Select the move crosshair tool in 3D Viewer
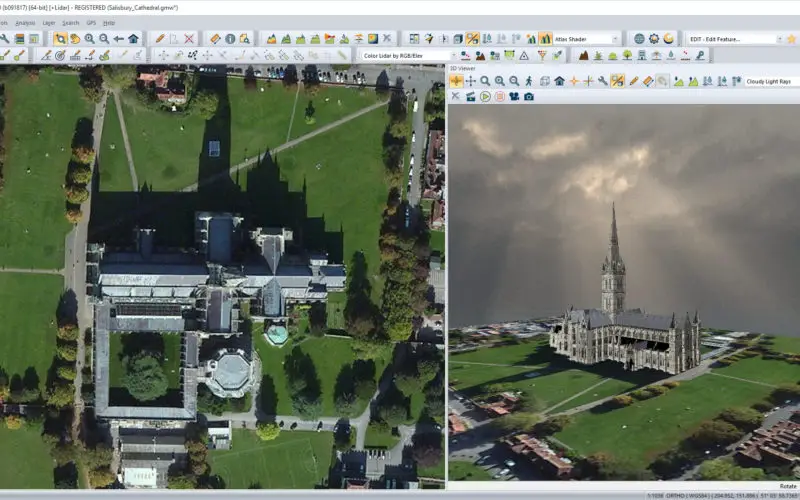This screenshot has width=800, height=500. [470, 81]
